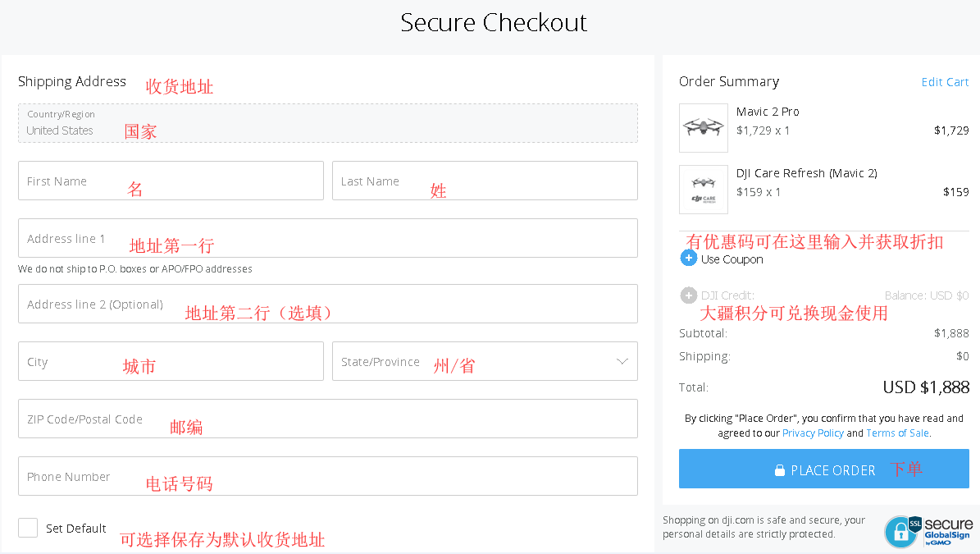Open the Country/Region selector
Viewport: 980px width, 554px height.
(x=328, y=123)
